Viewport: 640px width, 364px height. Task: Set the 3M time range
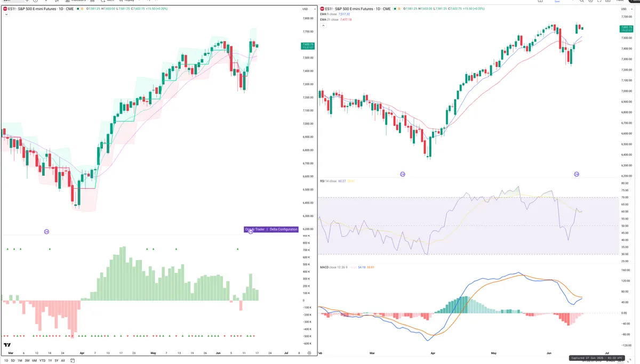point(27,360)
